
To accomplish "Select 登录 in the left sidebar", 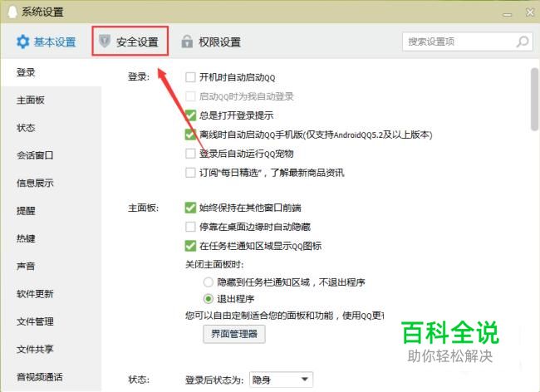I will [x=51, y=72].
